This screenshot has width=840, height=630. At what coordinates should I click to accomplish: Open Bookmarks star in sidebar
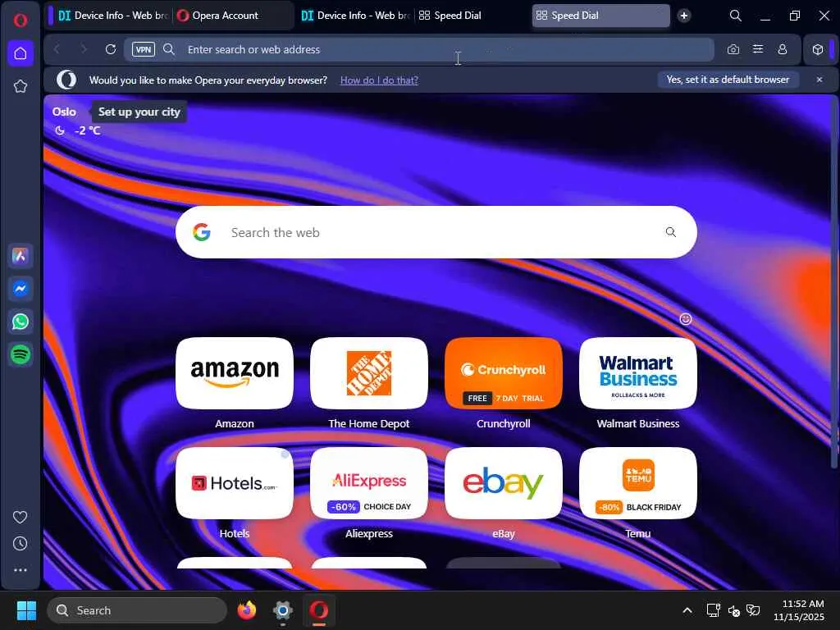click(x=21, y=86)
